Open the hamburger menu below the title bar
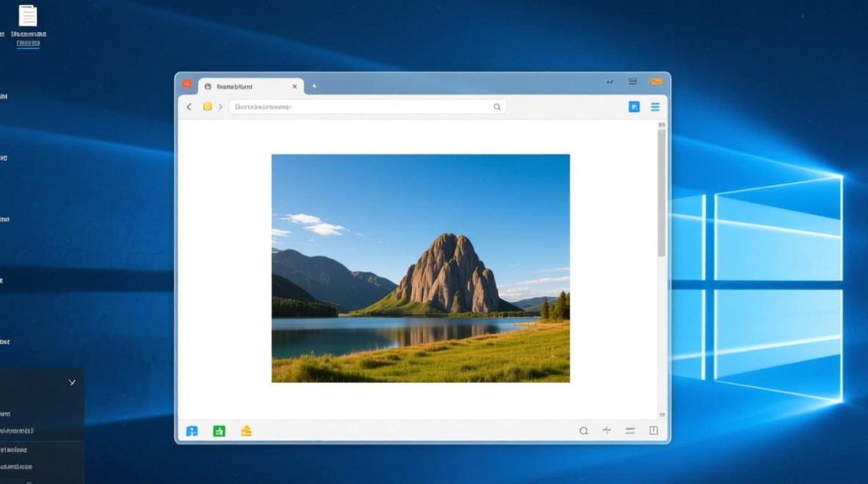Image resolution: width=868 pixels, height=484 pixels. (x=656, y=107)
